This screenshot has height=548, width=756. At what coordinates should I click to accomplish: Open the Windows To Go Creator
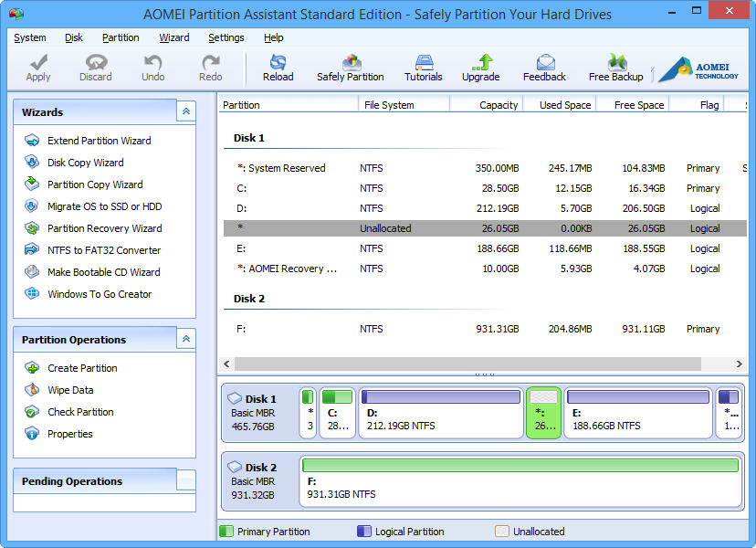(100, 294)
